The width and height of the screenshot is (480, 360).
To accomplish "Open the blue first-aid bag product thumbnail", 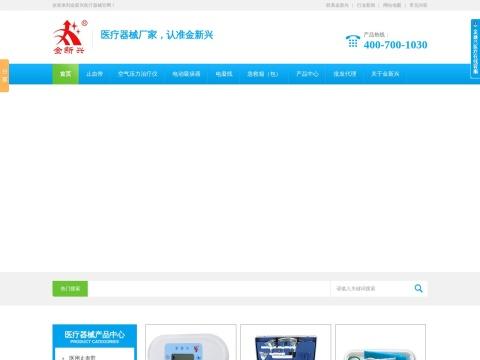I will point(286,342).
